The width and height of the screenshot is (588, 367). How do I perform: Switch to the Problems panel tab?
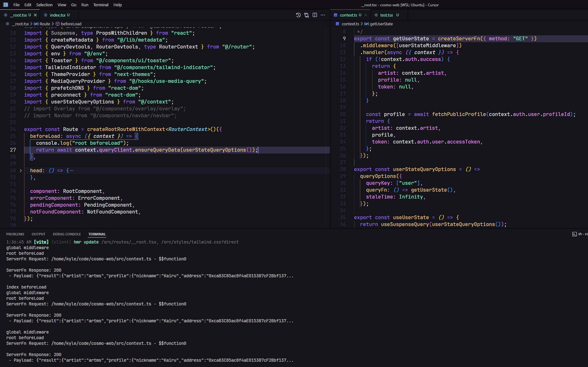coord(15,234)
